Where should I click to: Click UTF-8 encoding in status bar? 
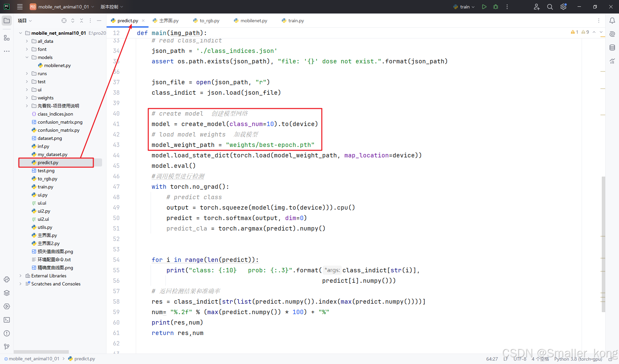[520, 359]
